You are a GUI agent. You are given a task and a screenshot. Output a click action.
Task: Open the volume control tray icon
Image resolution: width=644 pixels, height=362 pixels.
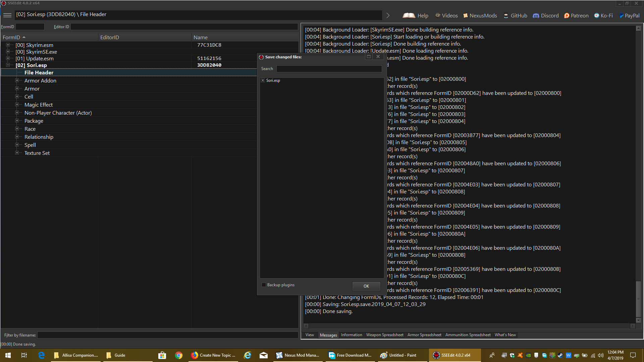[601, 355]
